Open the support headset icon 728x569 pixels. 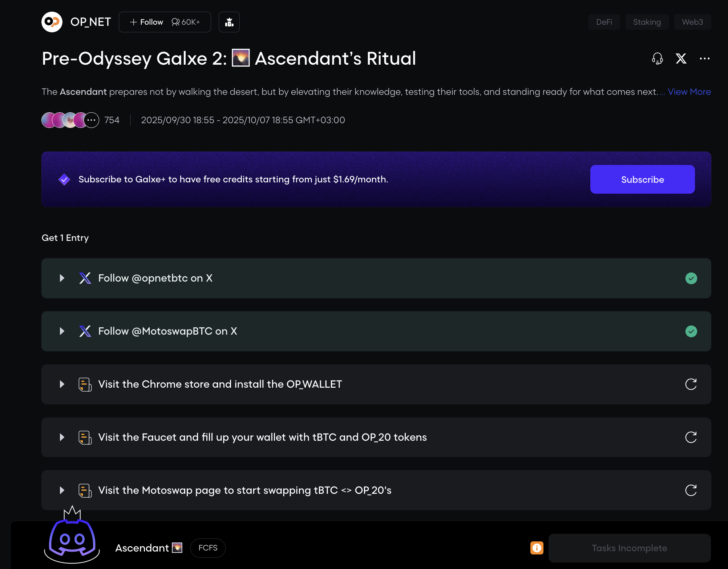[x=657, y=58]
